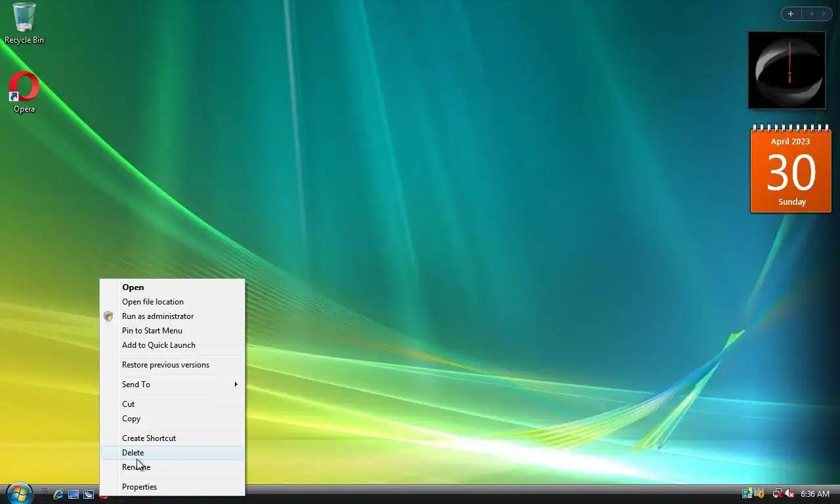Select Rename in the context menu
The width and height of the screenshot is (840, 504).
point(172,467)
